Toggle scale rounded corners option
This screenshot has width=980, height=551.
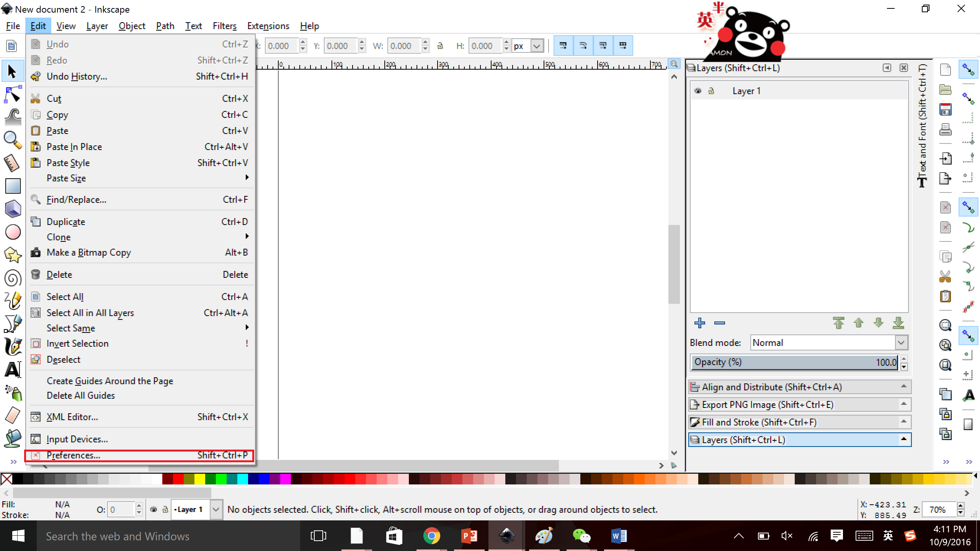[x=583, y=46]
